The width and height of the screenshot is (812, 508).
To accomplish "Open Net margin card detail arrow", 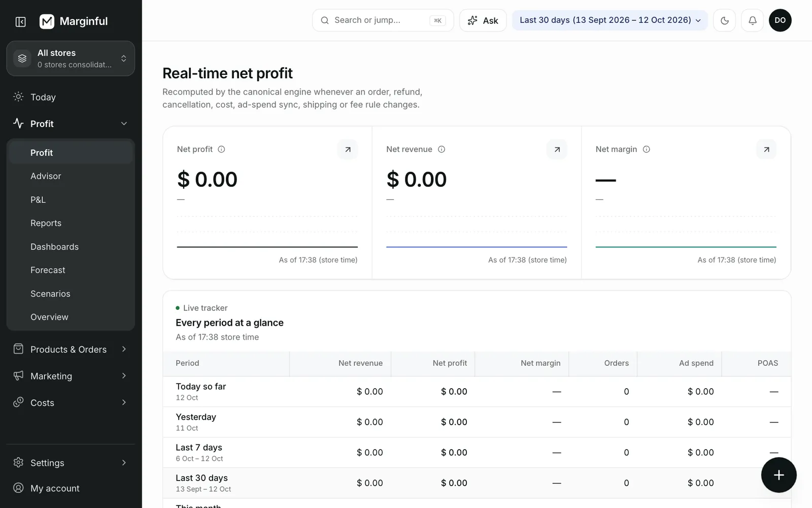I will tap(766, 149).
